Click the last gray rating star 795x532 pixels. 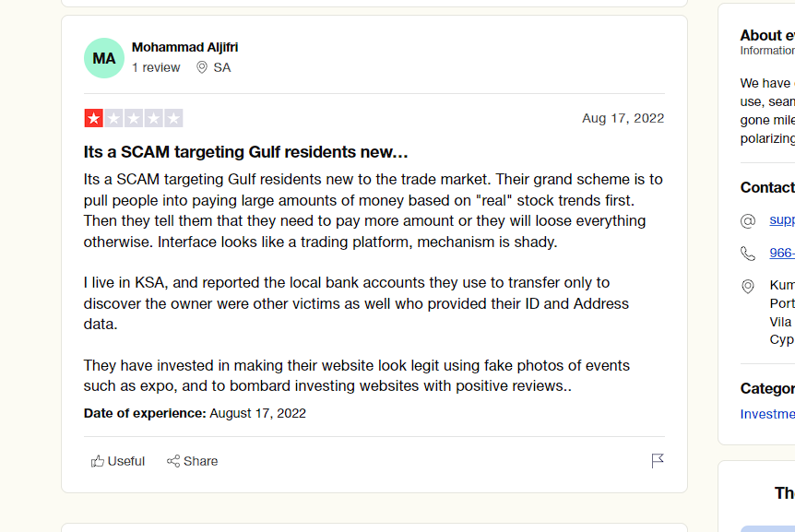172,118
